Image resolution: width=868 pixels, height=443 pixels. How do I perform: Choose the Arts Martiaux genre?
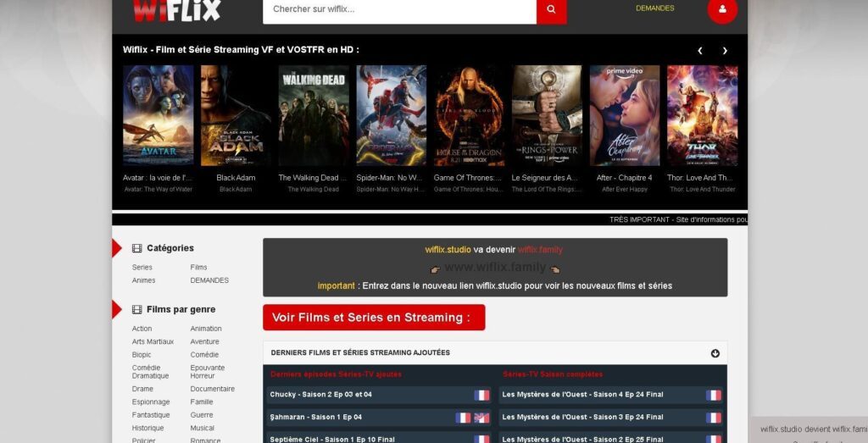click(x=153, y=342)
